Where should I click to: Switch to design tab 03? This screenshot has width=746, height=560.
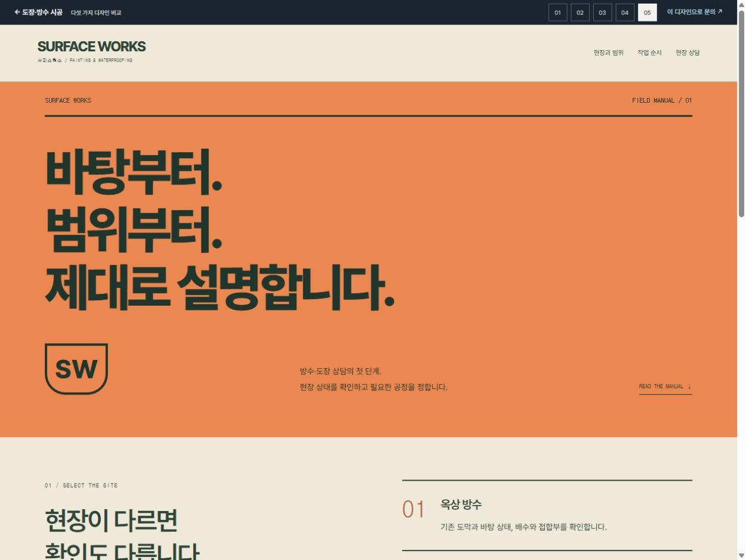click(x=602, y=13)
